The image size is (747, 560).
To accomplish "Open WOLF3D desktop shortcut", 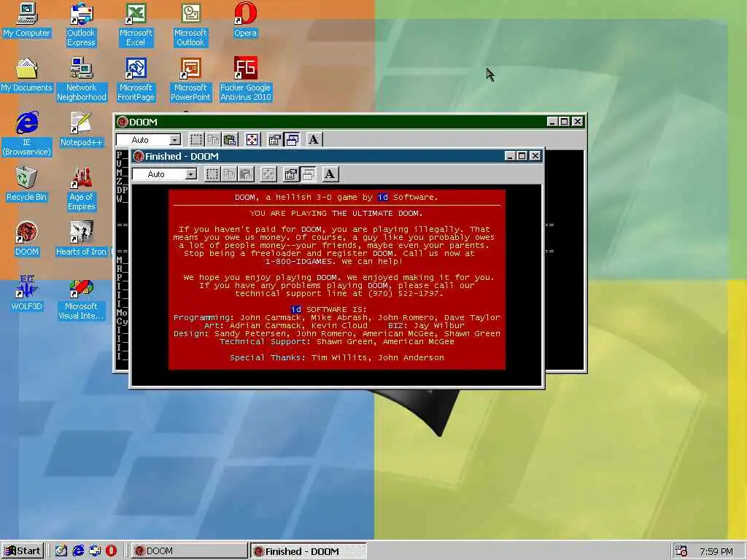I will click(x=27, y=293).
